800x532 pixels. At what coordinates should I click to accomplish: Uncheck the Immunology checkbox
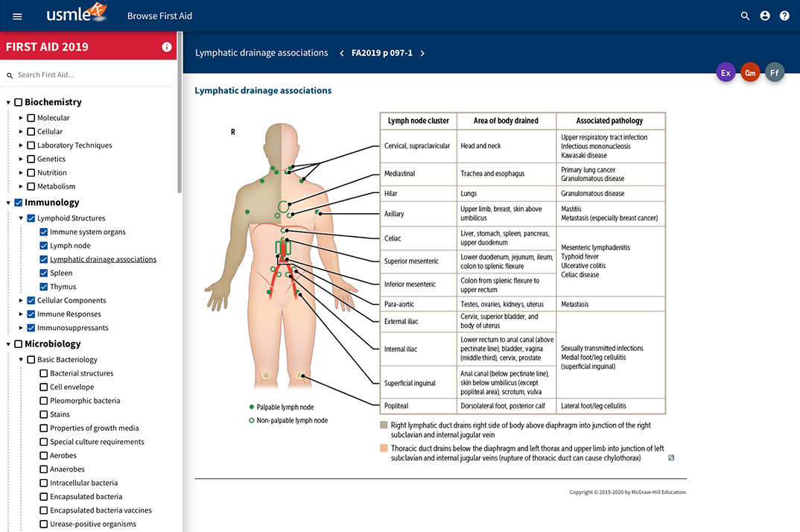(19, 203)
